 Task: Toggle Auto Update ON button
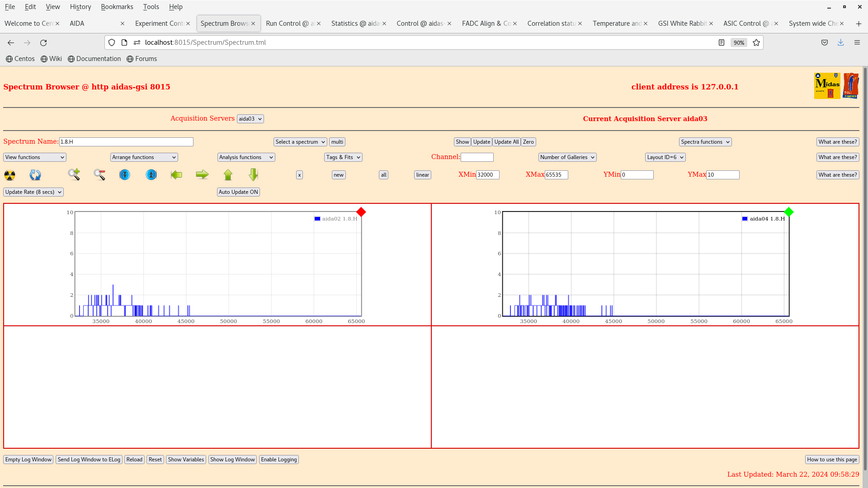coord(238,192)
